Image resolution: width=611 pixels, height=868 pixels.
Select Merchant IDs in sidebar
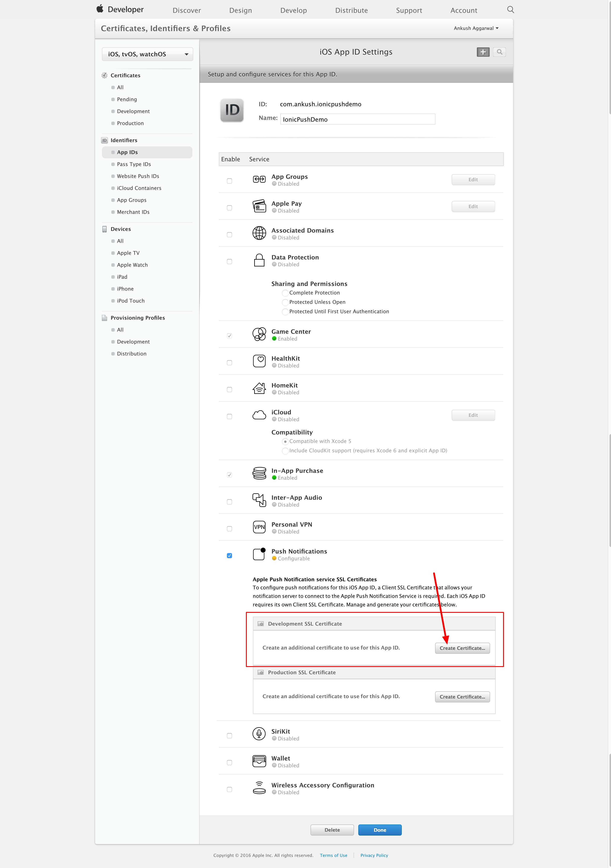133,212
